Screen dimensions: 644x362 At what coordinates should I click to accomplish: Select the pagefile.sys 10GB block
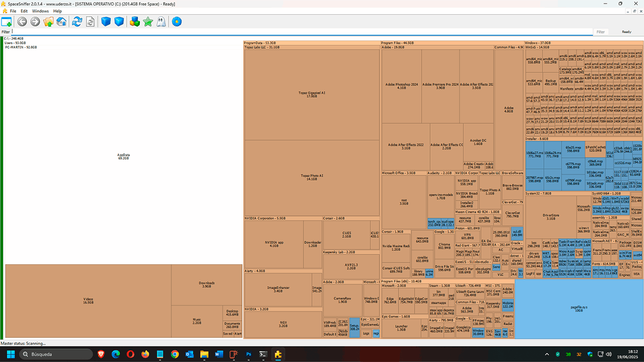click(x=579, y=308)
